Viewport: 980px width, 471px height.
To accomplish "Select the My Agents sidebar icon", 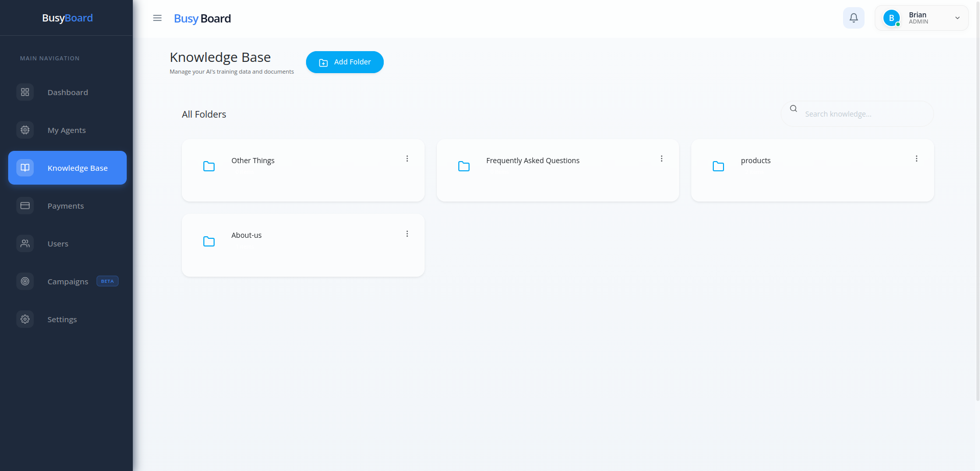I will pyautogui.click(x=25, y=130).
